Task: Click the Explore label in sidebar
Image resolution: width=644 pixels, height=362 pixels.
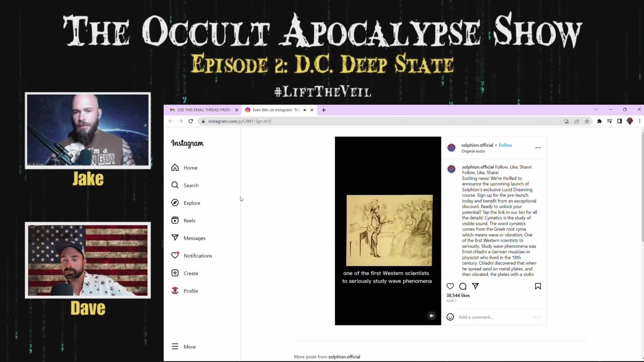Action: [x=192, y=203]
